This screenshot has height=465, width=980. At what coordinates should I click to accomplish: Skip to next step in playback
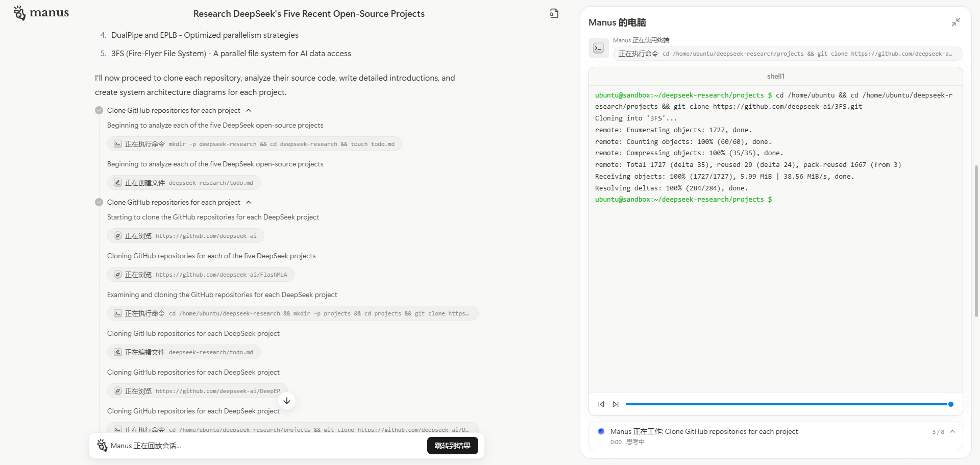[616, 404]
